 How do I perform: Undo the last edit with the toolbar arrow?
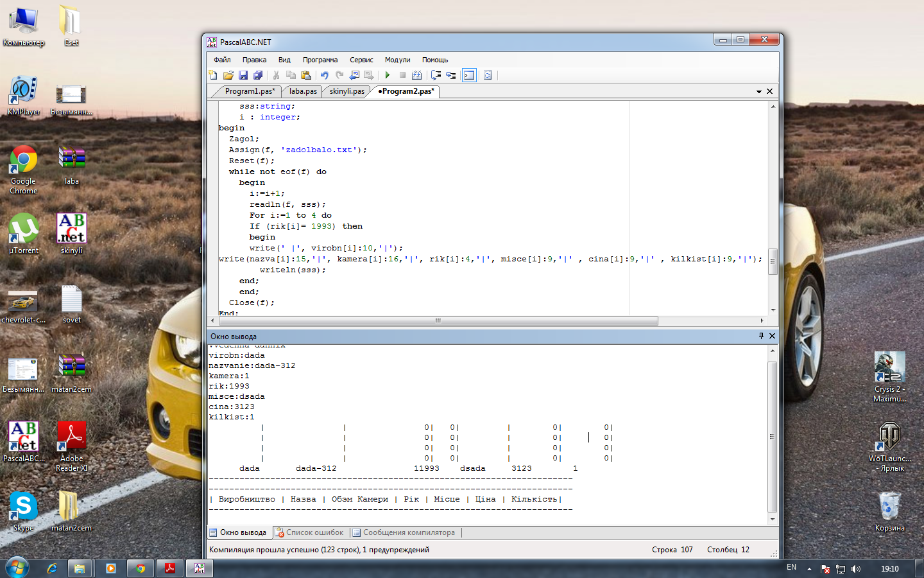click(325, 75)
